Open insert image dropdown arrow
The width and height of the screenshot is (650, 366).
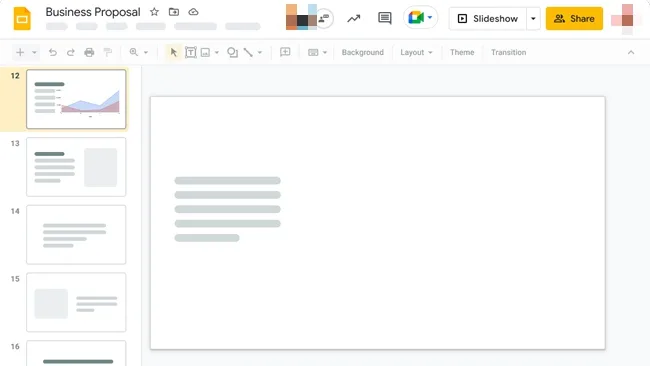pos(217,53)
